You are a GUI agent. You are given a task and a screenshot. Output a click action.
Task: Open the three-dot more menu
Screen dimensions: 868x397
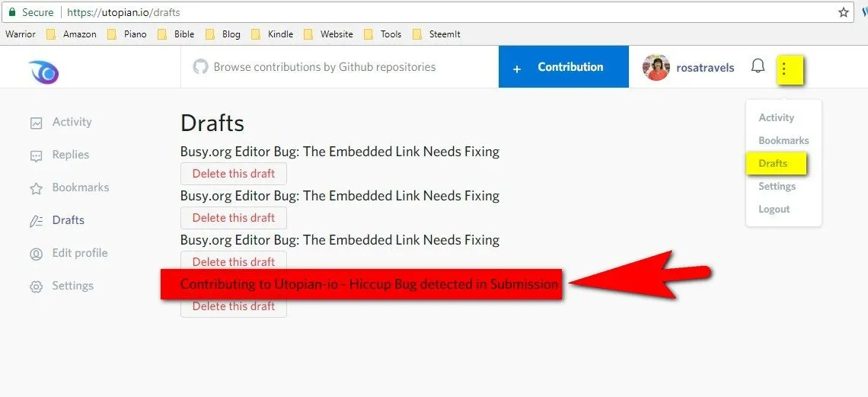tap(783, 68)
